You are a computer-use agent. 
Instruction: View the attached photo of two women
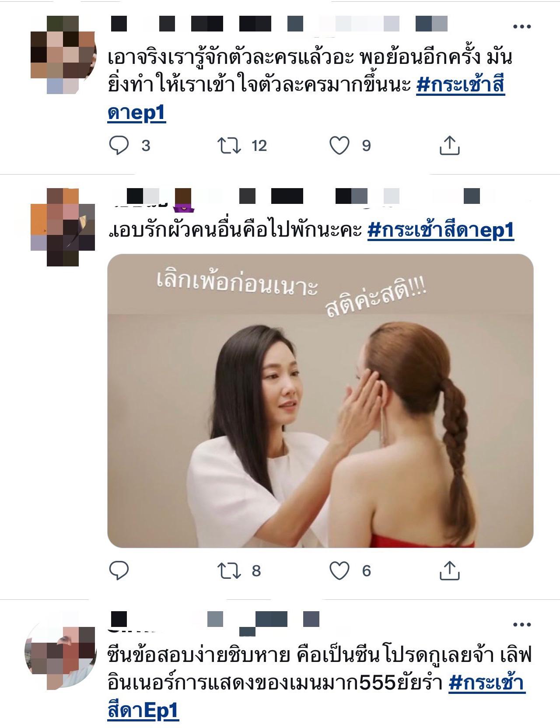click(320, 401)
